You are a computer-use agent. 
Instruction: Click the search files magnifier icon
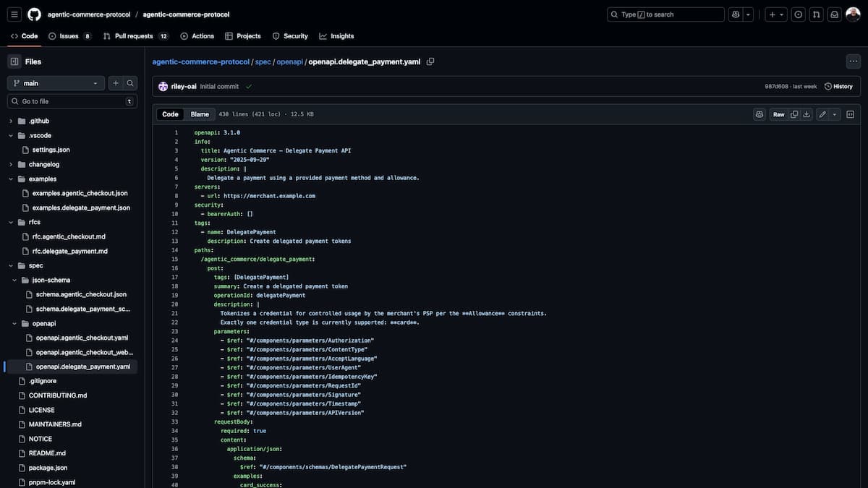click(x=130, y=83)
